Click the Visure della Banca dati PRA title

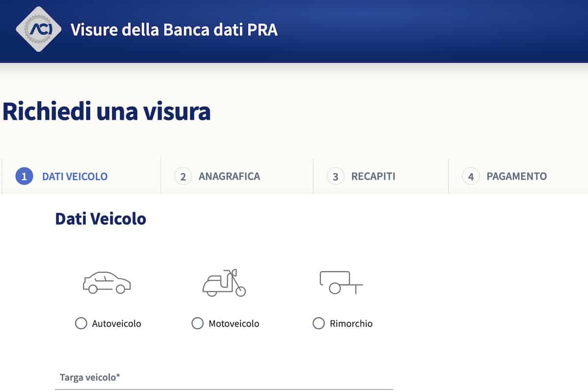pyautogui.click(x=174, y=29)
